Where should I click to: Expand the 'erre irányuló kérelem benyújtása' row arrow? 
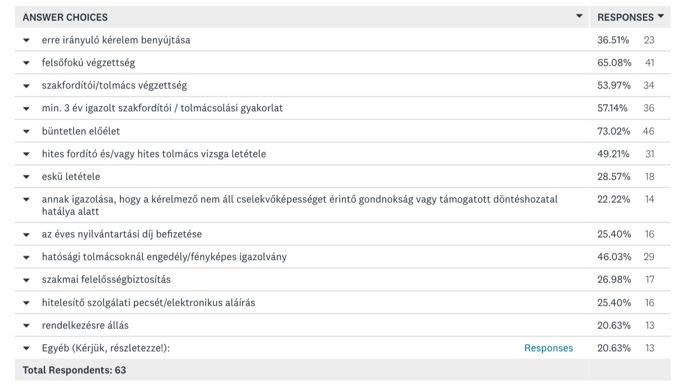(x=26, y=40)
